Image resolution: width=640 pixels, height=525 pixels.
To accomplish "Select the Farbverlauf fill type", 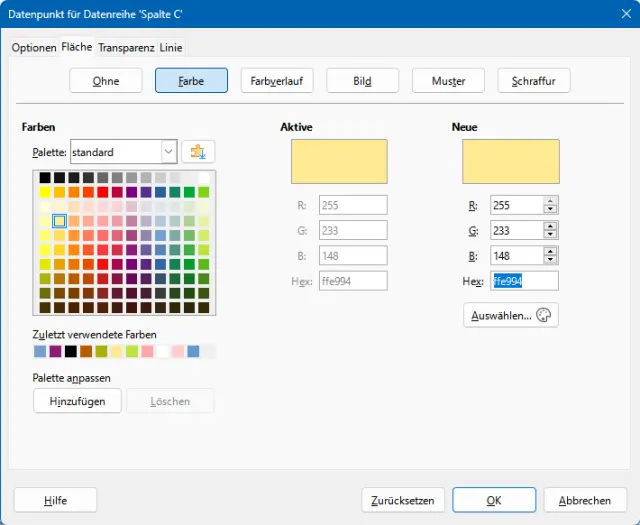I will click(277, 81).
